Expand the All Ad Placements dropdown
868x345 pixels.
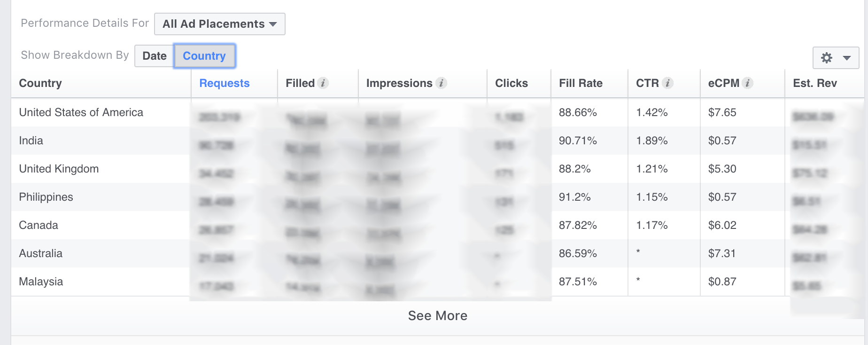coord(219,24)
